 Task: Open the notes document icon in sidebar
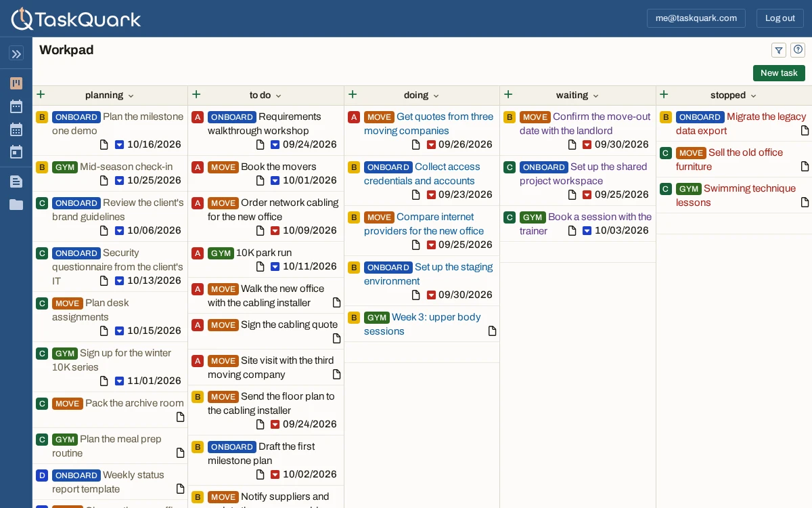16,182
